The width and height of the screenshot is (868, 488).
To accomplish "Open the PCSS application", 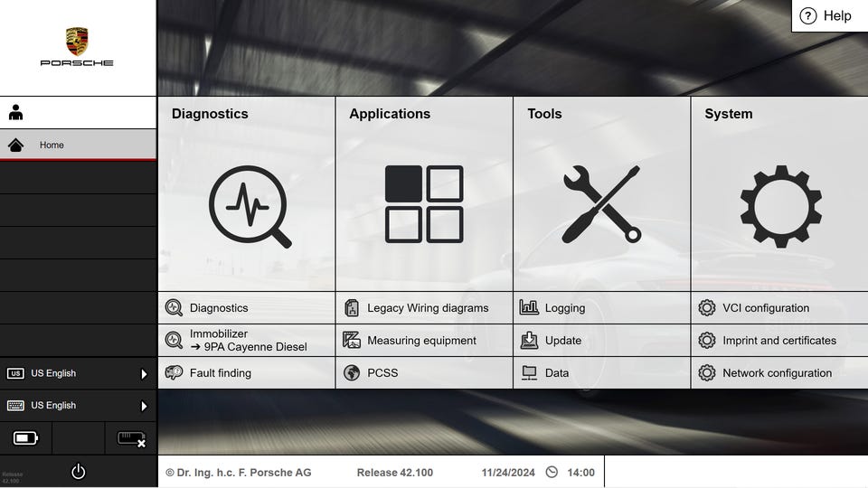I will 424,373.
